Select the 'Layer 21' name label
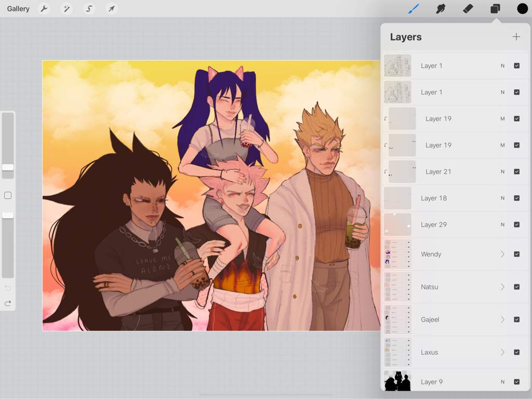 click(438, 171)
